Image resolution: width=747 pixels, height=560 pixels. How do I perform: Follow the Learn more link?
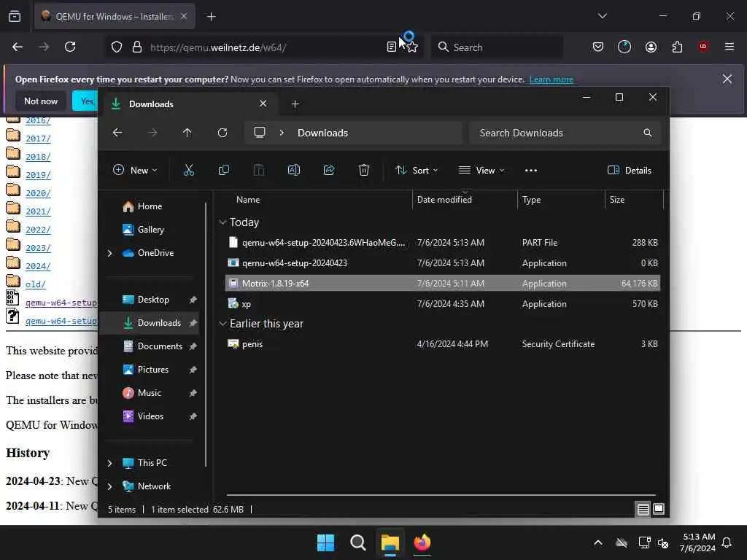(x=551, y=79)
